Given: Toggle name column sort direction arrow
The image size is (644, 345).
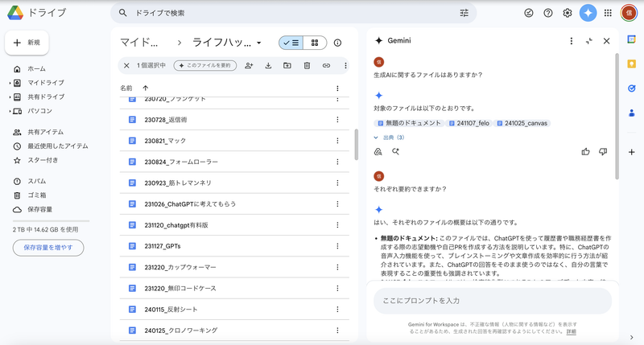Looking at the screenshot, I should coord(146,88).
